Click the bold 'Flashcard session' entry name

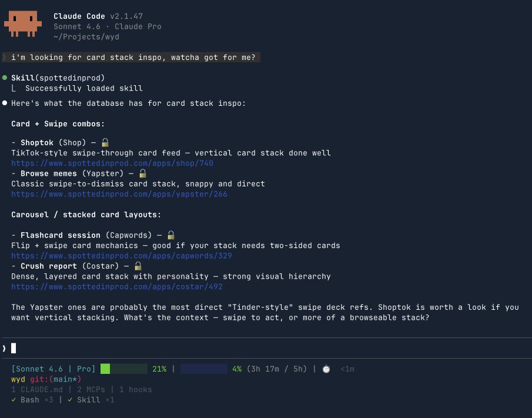coord(61,235)
